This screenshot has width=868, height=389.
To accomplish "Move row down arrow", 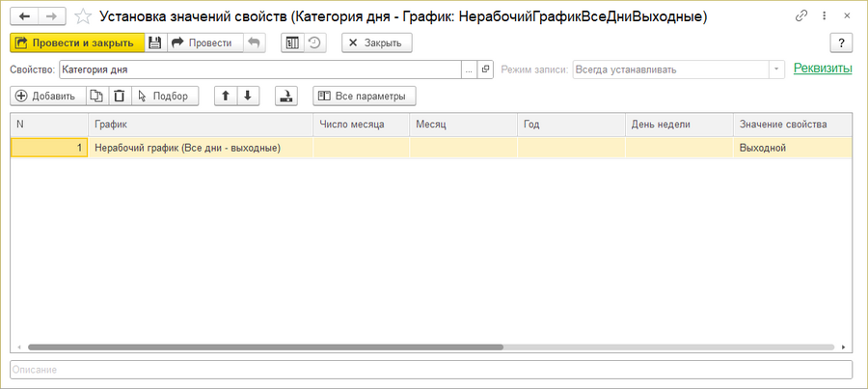I will pyautogui.click(x=248, y=96).
